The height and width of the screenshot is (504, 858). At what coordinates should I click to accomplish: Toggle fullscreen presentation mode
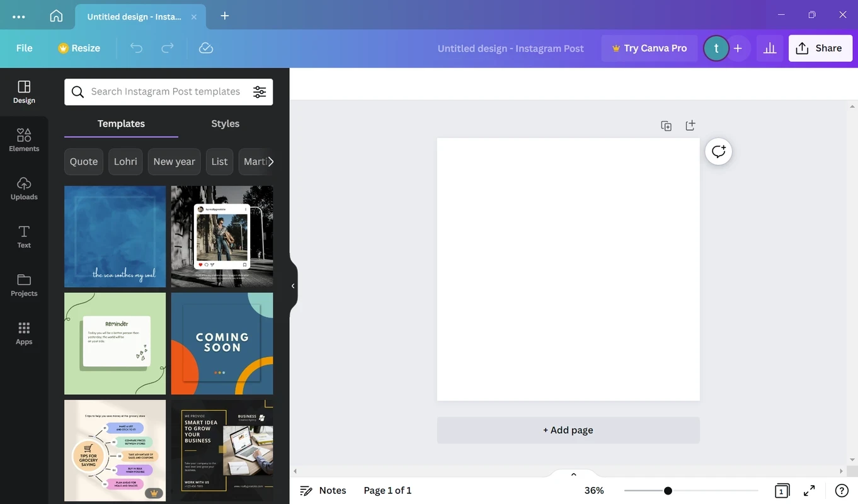809,491
